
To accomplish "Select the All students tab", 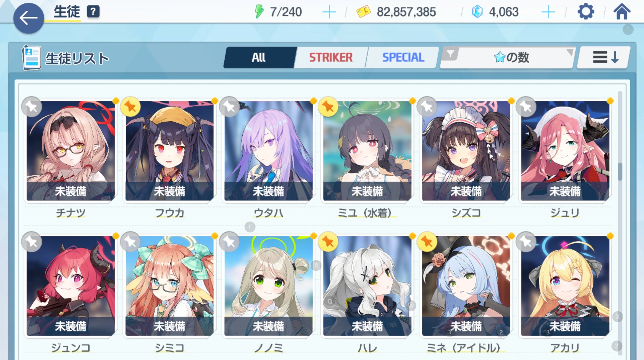I will (259, 57).
